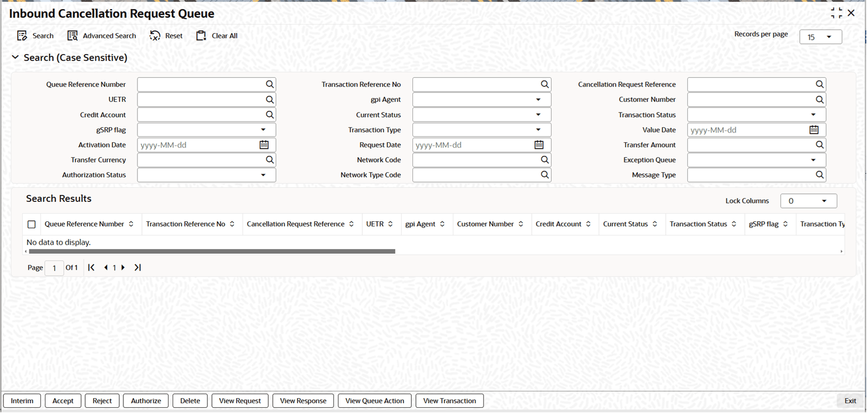Go to next results page
The height and width of the screenshot is (414, 868).
coord(123,267)
